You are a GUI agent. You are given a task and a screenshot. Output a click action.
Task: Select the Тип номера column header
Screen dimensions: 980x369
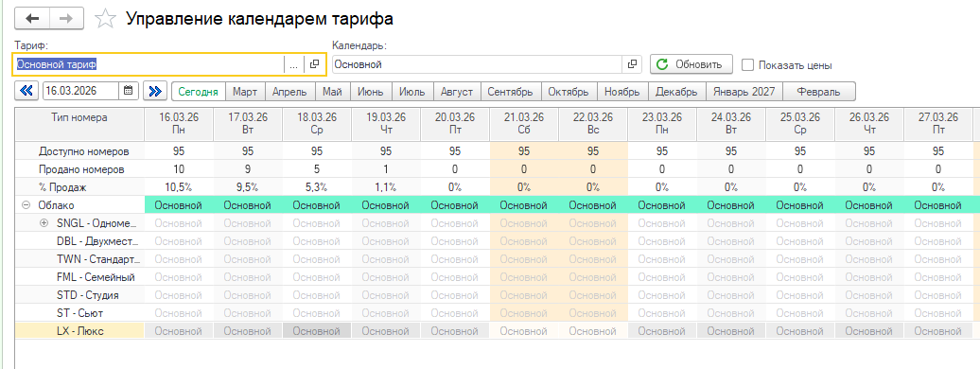point(80,124)
